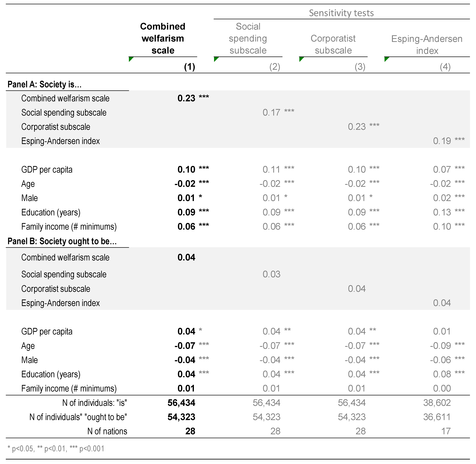
Task: Click green error triangle under Combined welfarism scale
Action: pyautogui.click(x=130, y=59)
